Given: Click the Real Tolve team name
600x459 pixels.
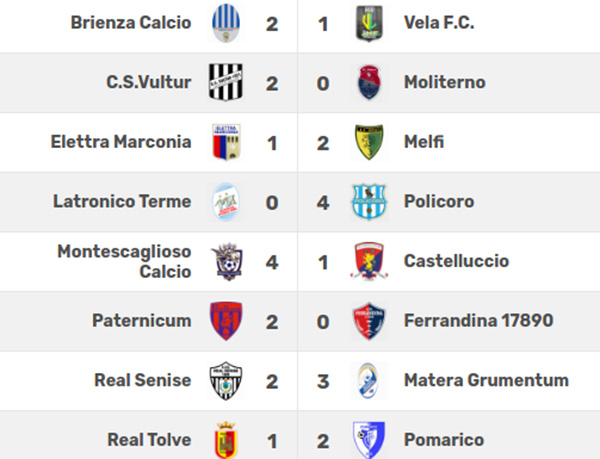Looking at the screenshot, I should (149, 440).
